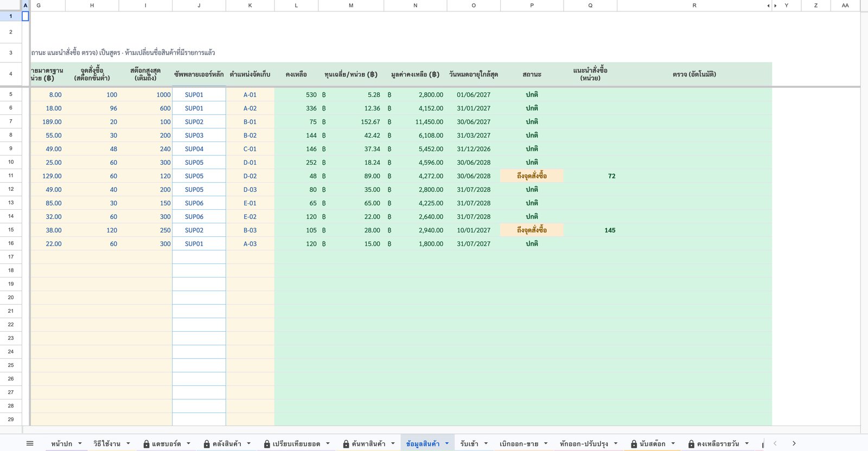The height and width of the screenshot is (451, 868).
Task: Select cell A1 in the corner
Action: tap(25, 16)
